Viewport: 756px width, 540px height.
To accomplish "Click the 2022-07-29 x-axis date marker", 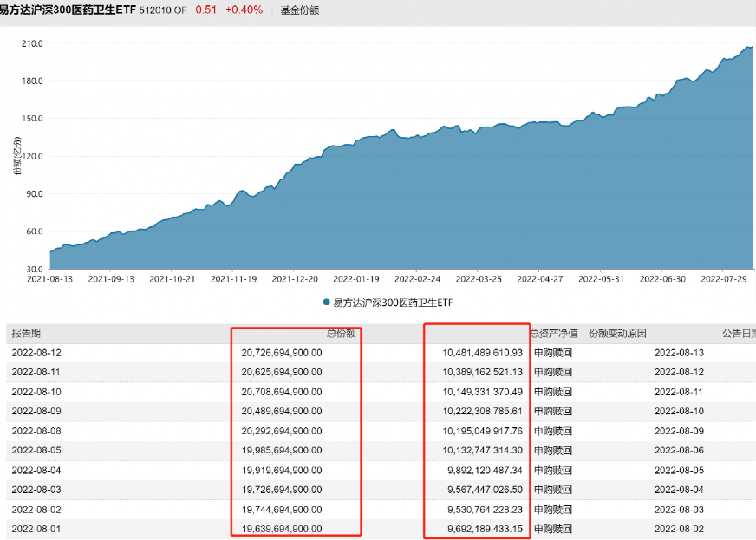I will 724,279.
